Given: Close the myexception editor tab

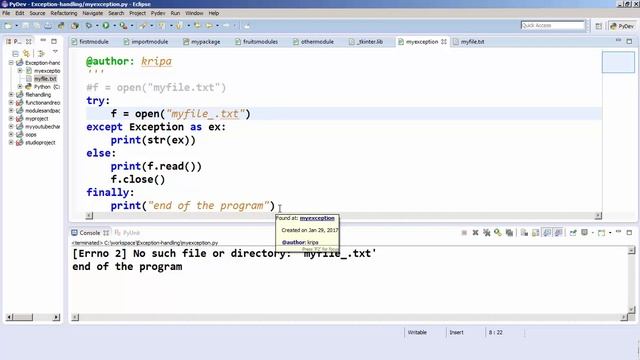Looking at the screenshot, I should pyautogui.click(x=444, y=42).
